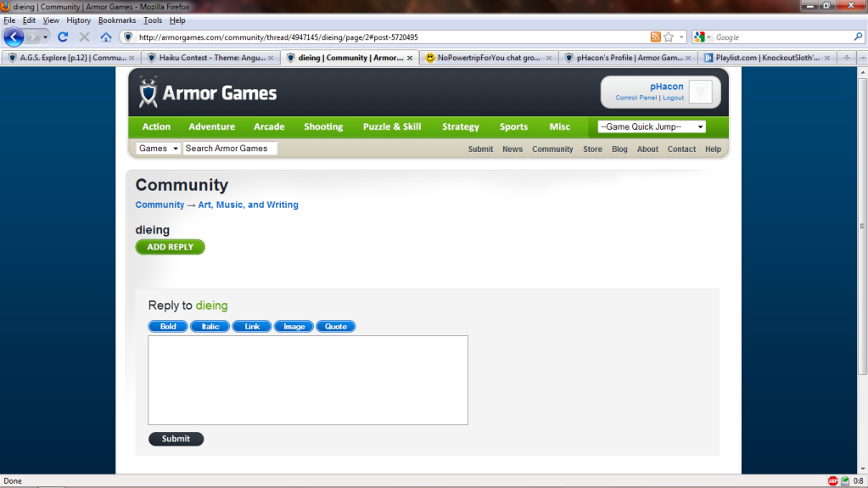Bookmark this page with the star icon

(x=669, y=37)
